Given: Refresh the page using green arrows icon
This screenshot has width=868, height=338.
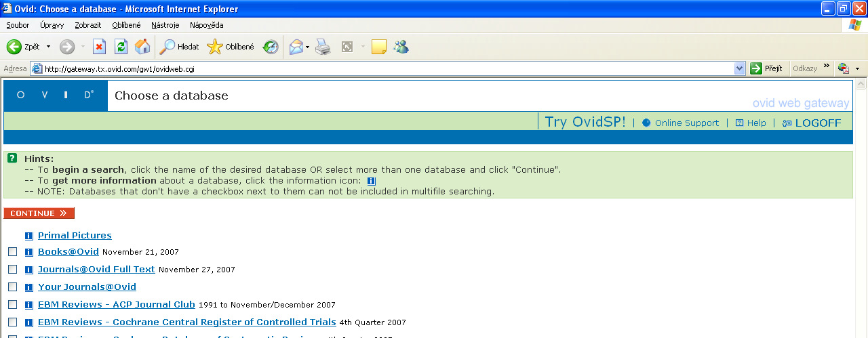Looking at the screenshot, I should 121,47.
